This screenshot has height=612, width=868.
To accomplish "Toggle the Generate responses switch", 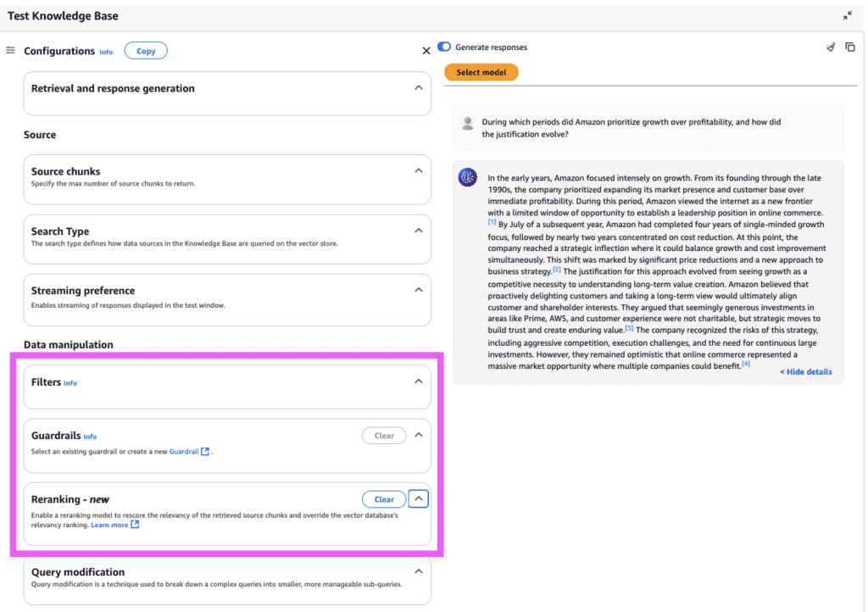I will click(444, 47).
